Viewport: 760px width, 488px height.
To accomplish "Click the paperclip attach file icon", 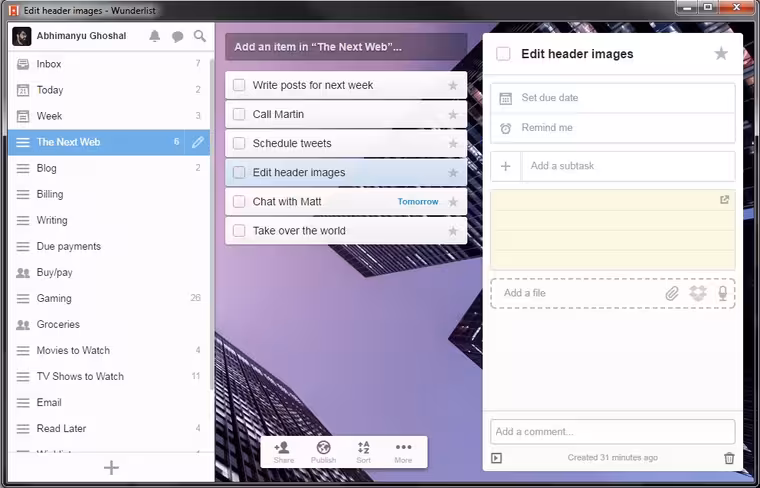I will point(672,293).
